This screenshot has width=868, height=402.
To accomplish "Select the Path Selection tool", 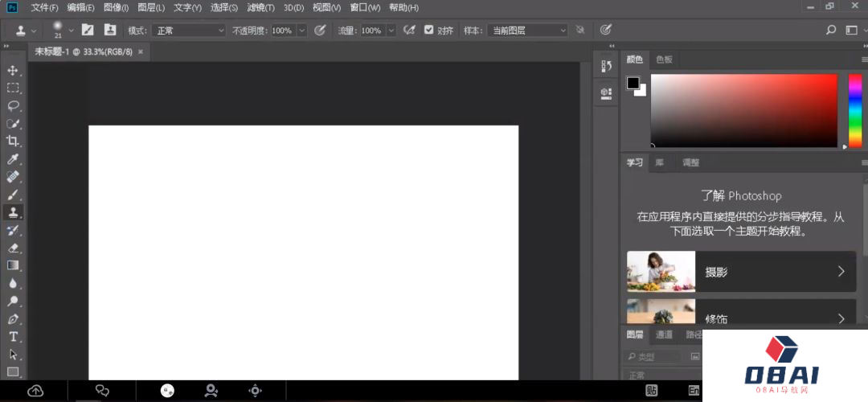I will 13,355.
